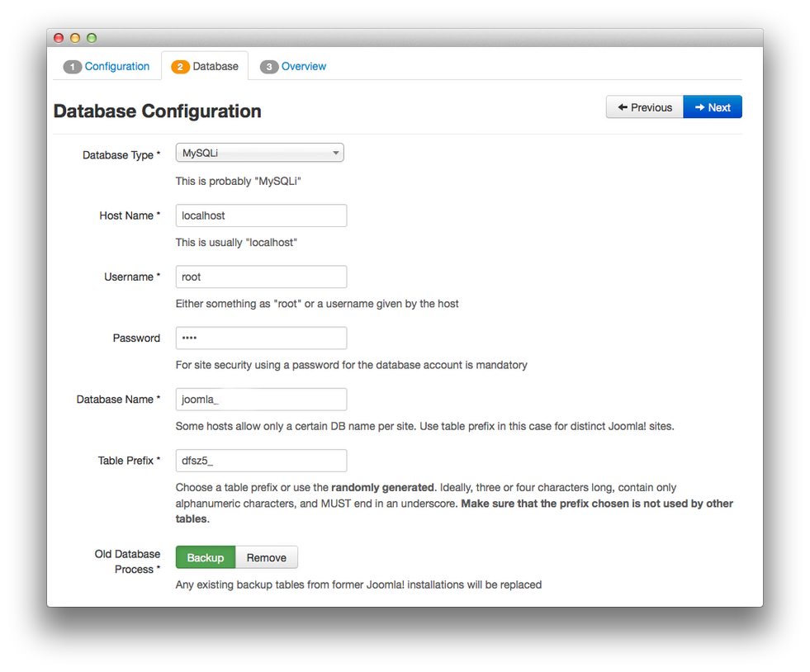This screenshot has width=810, height=672.
Task: Click the Table Prefix field showing dfsz5_
Action: tap(261, 461)
